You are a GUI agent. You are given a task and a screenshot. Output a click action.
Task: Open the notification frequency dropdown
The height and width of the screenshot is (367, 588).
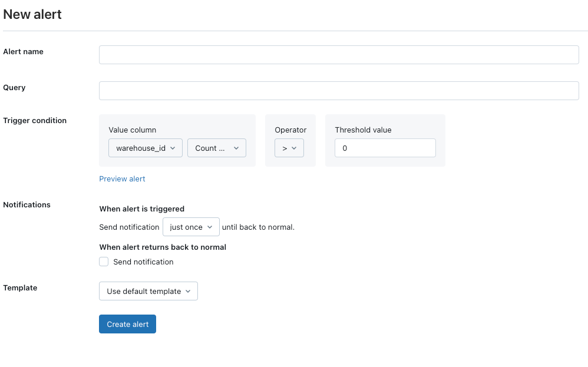pyautogui.click(x=191, y=226)
